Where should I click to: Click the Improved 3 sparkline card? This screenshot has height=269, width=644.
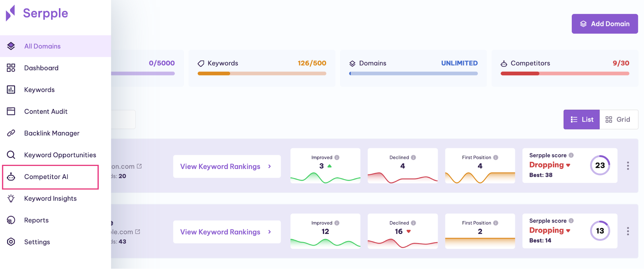pyautogui.click(x=325, y=166)
